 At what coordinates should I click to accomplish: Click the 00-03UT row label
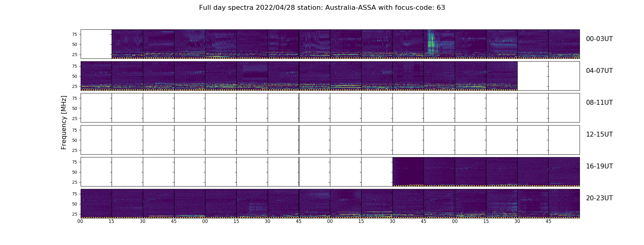(599, 39)
